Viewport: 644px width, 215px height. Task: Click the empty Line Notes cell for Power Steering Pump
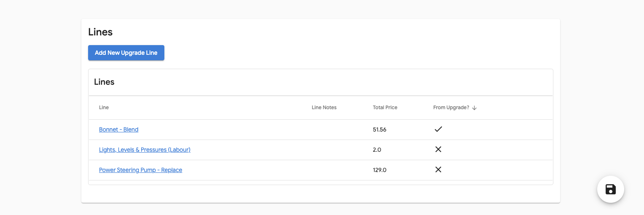333,170
